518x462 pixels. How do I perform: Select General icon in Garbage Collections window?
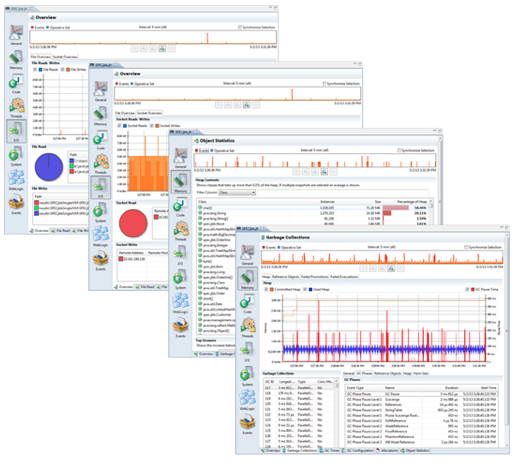(247, 255)
